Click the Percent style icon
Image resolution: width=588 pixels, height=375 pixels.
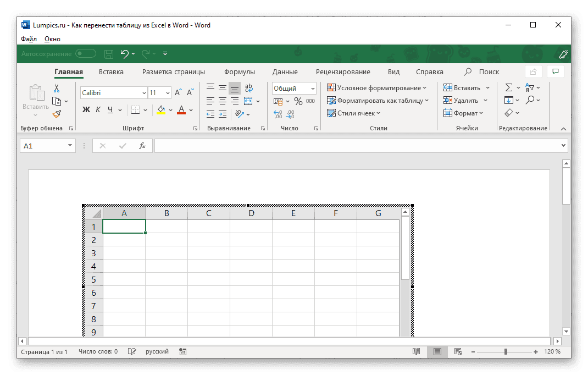tap(299, 101)
